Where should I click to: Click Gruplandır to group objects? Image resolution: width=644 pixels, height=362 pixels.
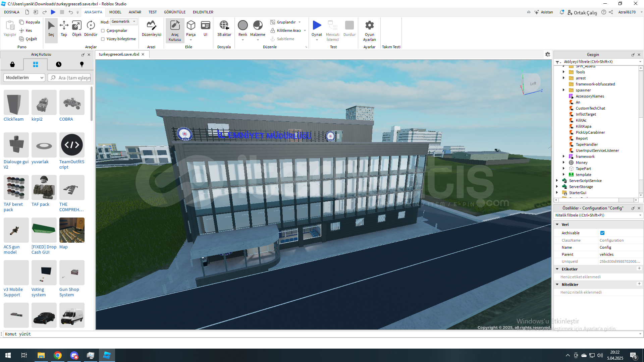point(283,22)
